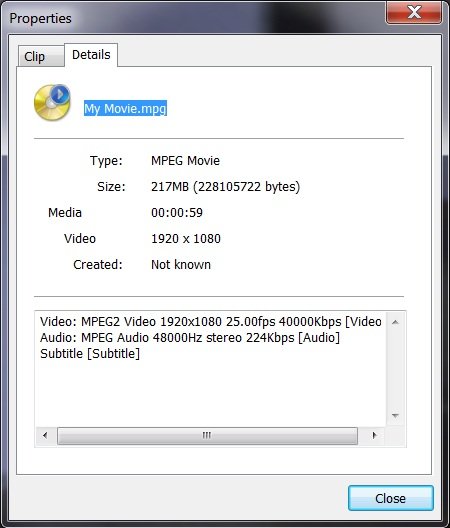Click the scroll left arrow in stream info
This screenshot has width=450, height=528.
point(45,435)
